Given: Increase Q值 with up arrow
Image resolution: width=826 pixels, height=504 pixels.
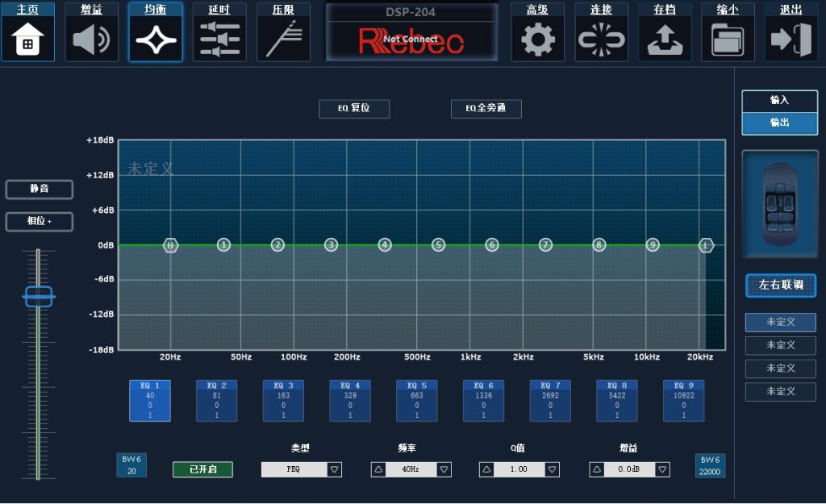Looking at the screenshot, I should (x=486, y=469).
